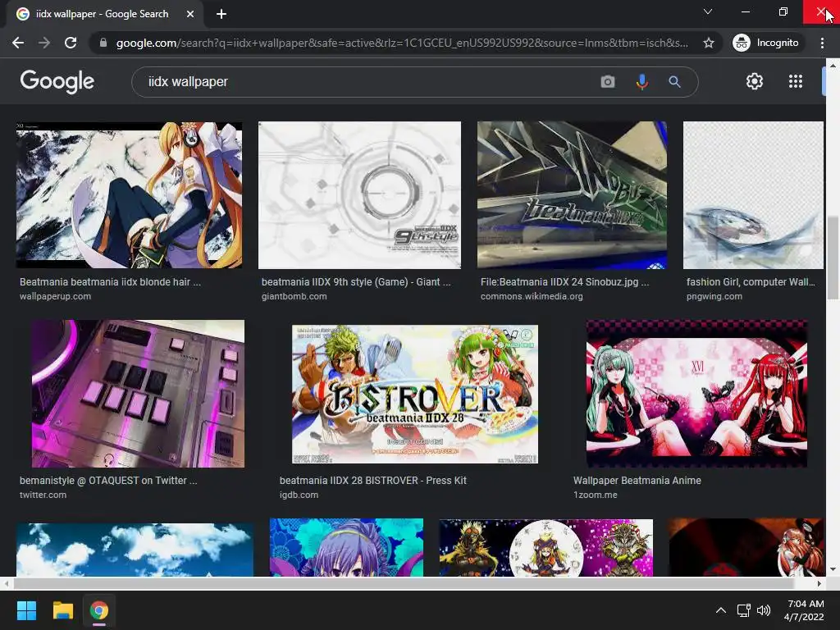Visit igdb.com source link
The image size is (840, 630).
tap(299, 495)
